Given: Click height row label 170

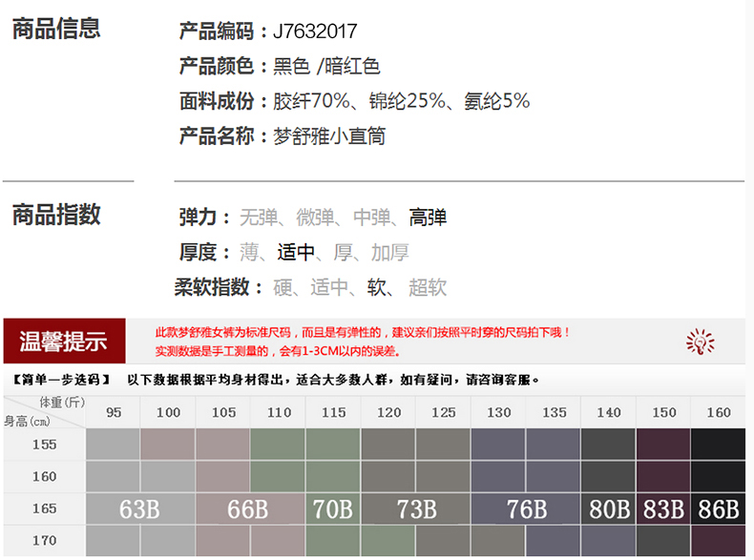Looking at the screenshot, I should click(x=44, y=540).
